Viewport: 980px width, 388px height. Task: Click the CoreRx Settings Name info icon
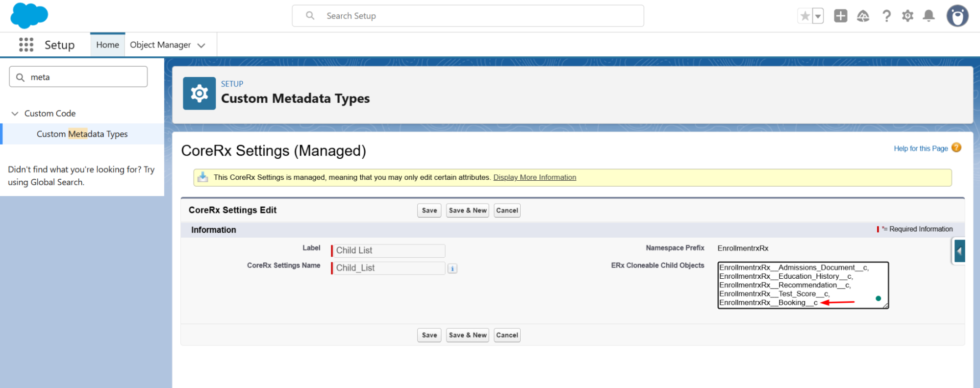(452, 268)
